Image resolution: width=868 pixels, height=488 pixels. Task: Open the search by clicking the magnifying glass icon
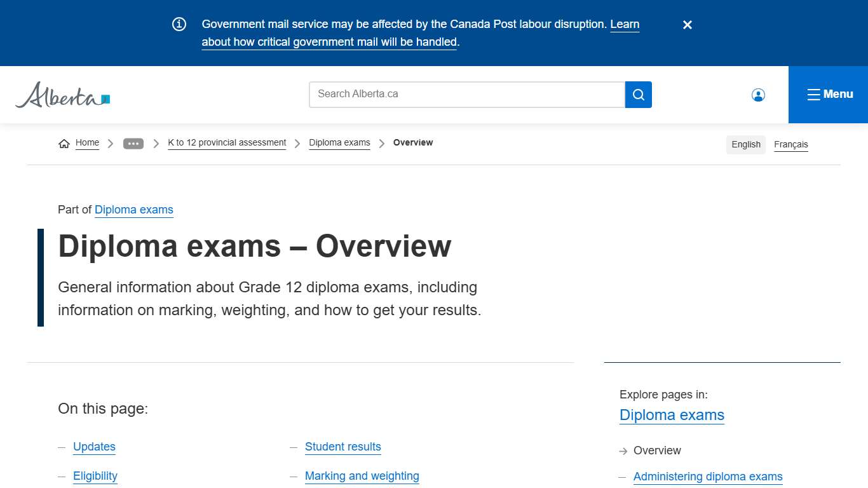click(x=638, y=94)
